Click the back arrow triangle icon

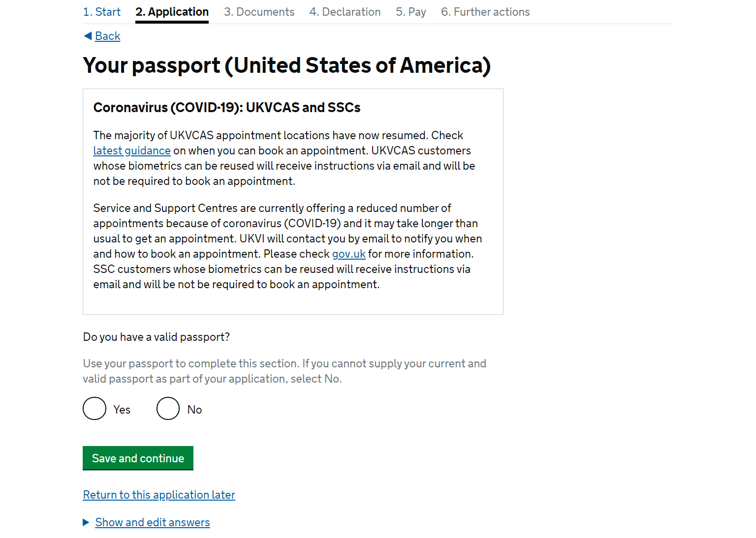point(88,36)
